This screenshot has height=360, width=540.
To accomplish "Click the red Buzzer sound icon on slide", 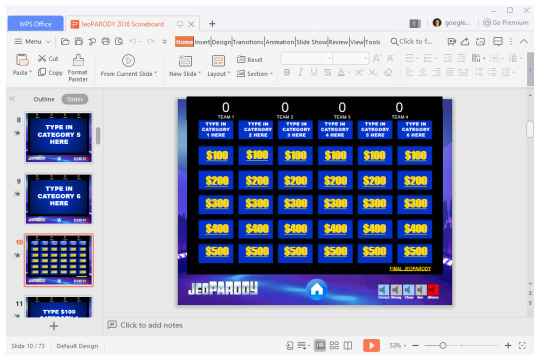I will (x=433, y=290).
